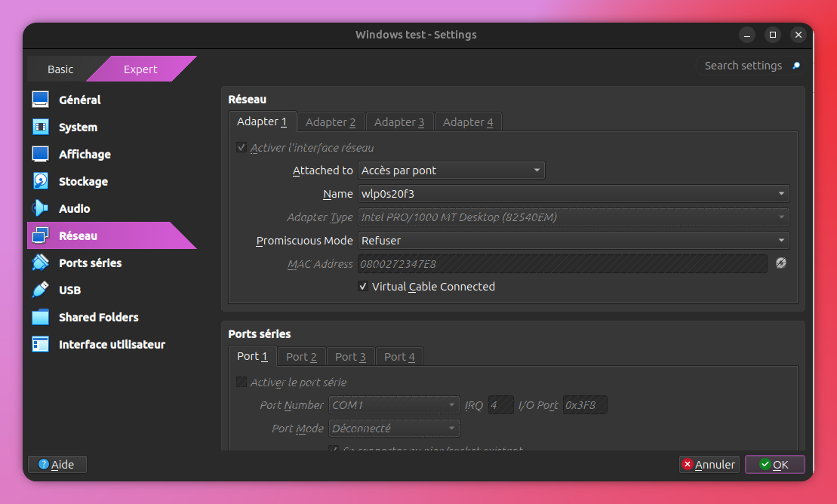Click the Ports séries connector icon
Image resolution: width=837 pixels, height=504 pixels.
pos(40,263)
